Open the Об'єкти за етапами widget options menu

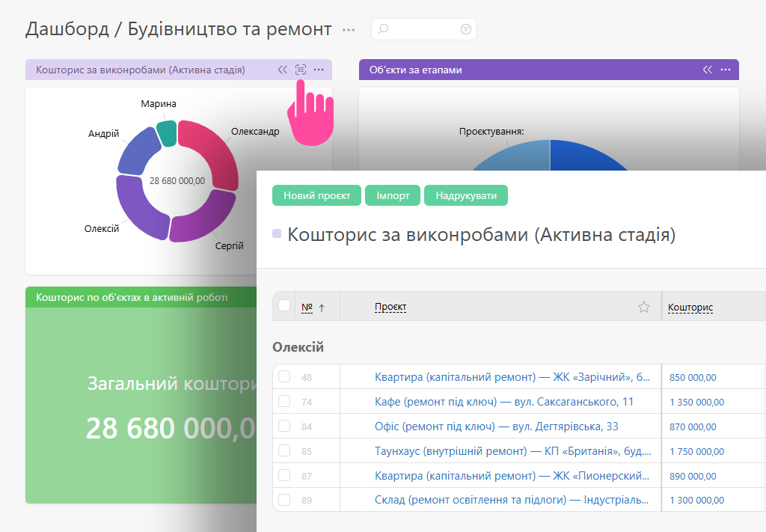pos(726,70)
